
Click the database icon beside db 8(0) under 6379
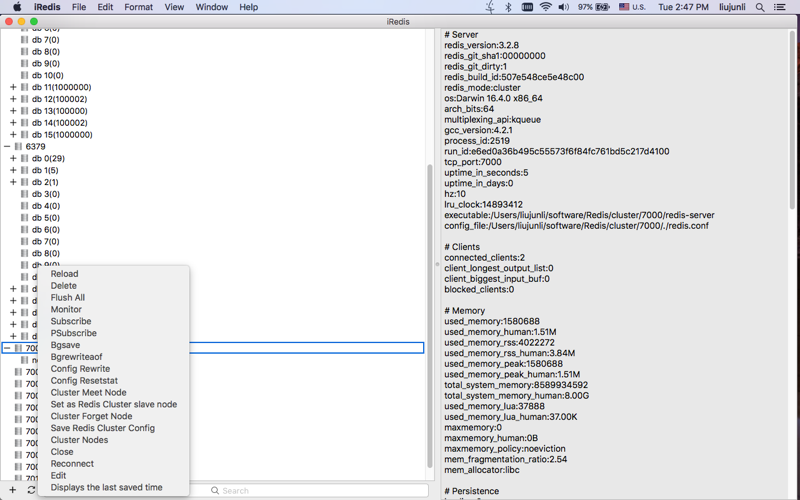coord(24,253)
